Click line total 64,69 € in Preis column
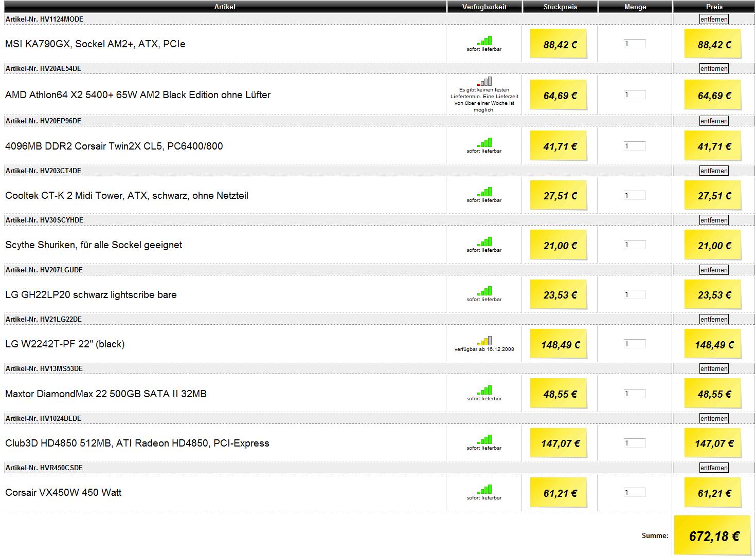Image resolution: width=756 pixels, height=557 pixels. click(x=713, y=95)
